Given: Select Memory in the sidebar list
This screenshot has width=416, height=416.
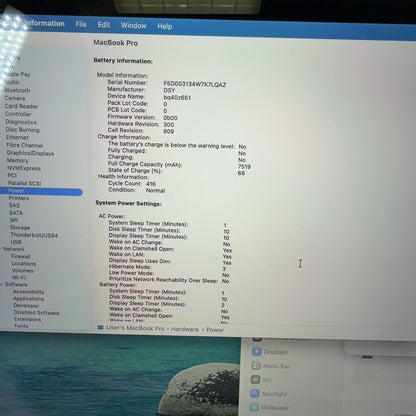Looking at the screenshot, I should 17,161.
